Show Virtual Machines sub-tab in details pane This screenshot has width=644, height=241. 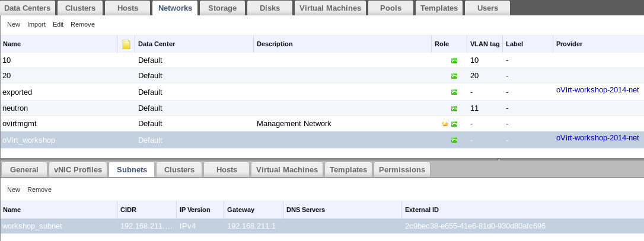(286, 170)
